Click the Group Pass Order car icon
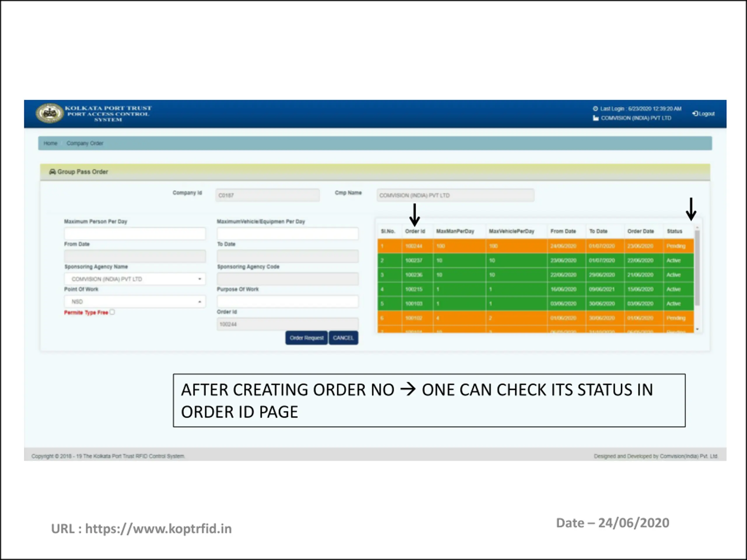The width and height of the screenshot is (747, 560). click(52, 172)
